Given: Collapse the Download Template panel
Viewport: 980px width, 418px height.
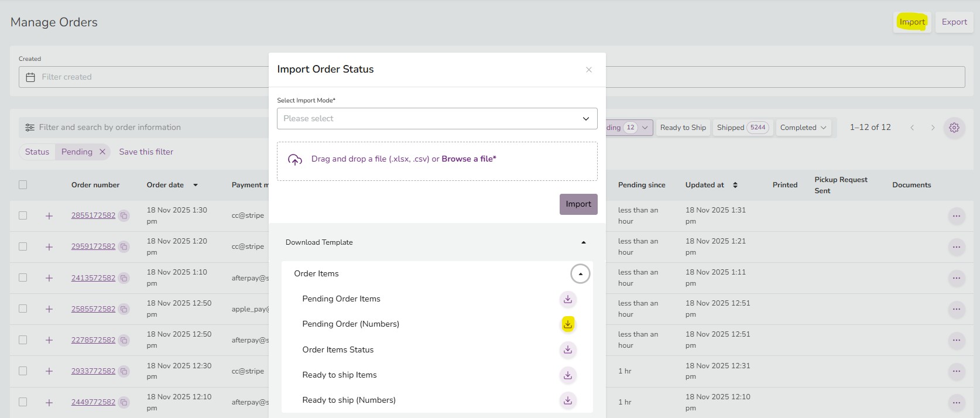Looking at the screenshot, I should point(583,242).
